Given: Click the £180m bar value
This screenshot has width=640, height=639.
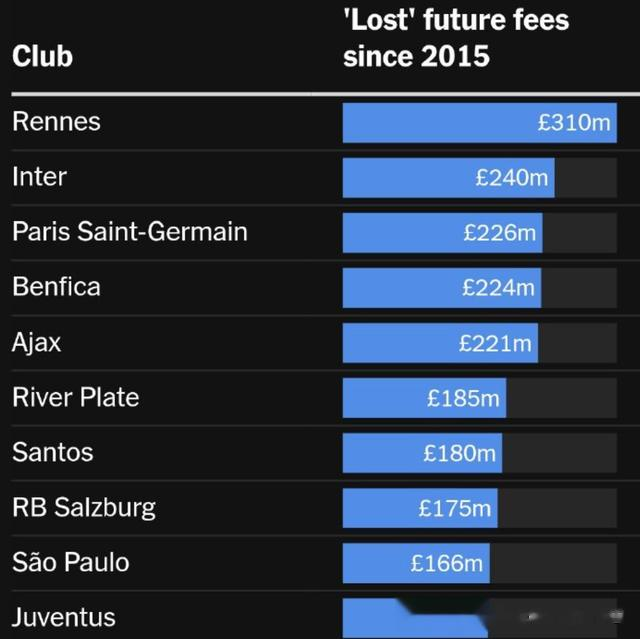Looking at the screenshot, I should tap(459, 453).
